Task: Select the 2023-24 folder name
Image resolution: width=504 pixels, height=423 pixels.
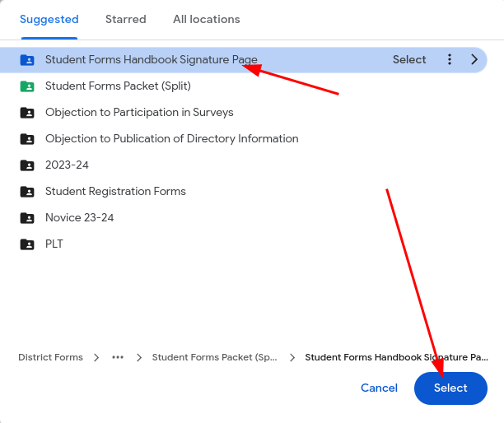Action: pos(67,165)
